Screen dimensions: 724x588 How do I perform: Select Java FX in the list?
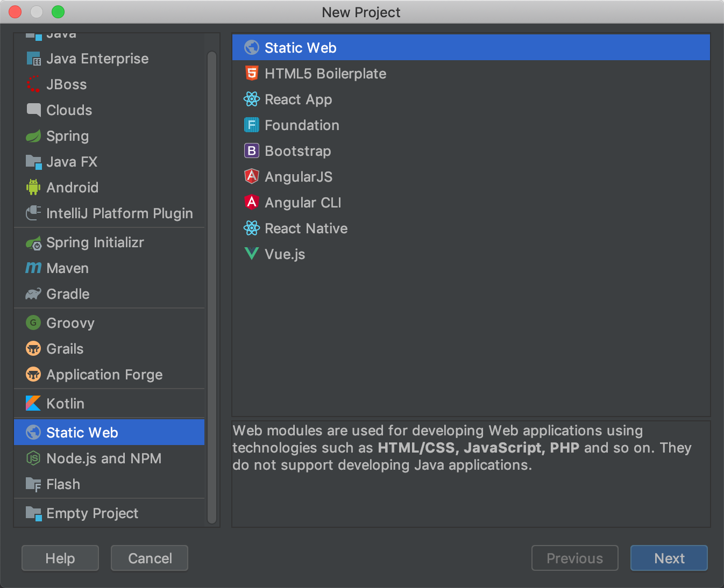(109, 162)
